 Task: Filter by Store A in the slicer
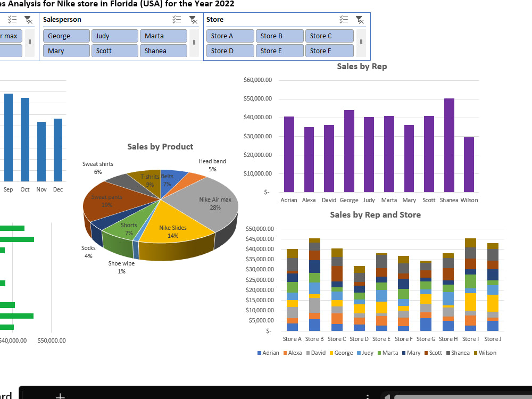click(x=230, y=36)
